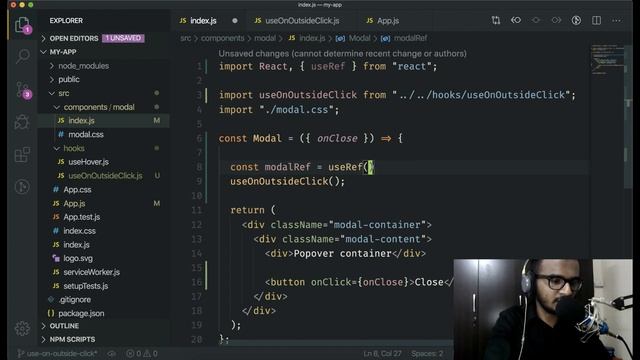Open setupTests.js in the explorer
Screen dimensions: 640x360
[x=86, y=286]
